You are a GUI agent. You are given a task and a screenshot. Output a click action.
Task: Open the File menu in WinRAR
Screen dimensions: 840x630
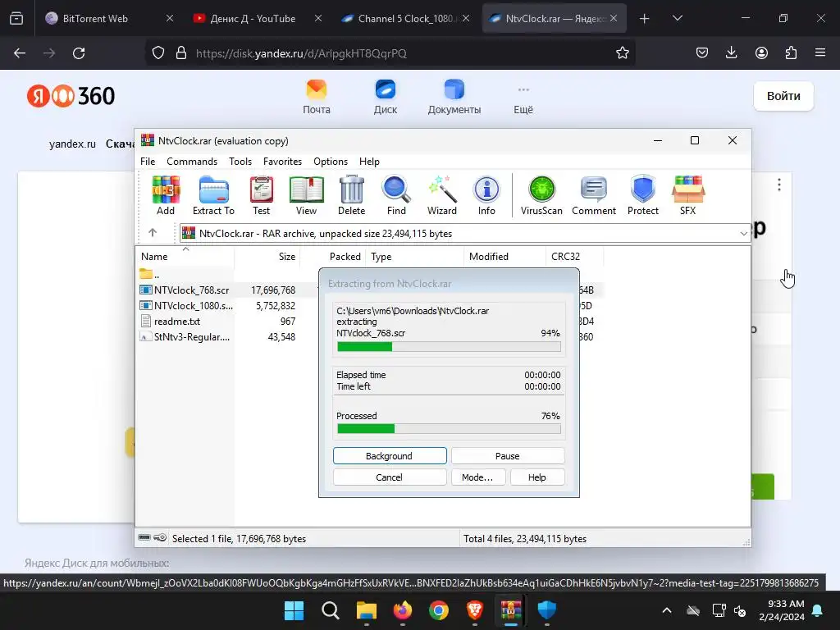click(148, 162)
